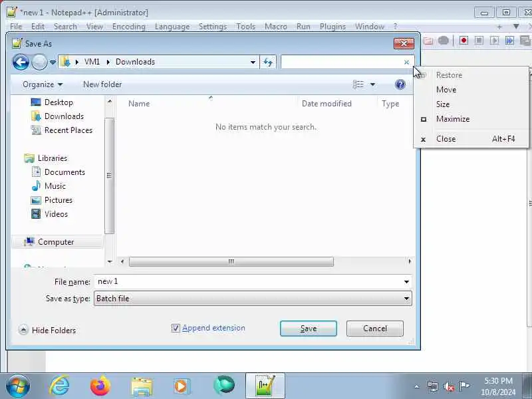Image resolution: width=532 pixels, height=399 pixels.
Task: Open the Plugins menu in Notepad++
Action: point(332,27)
